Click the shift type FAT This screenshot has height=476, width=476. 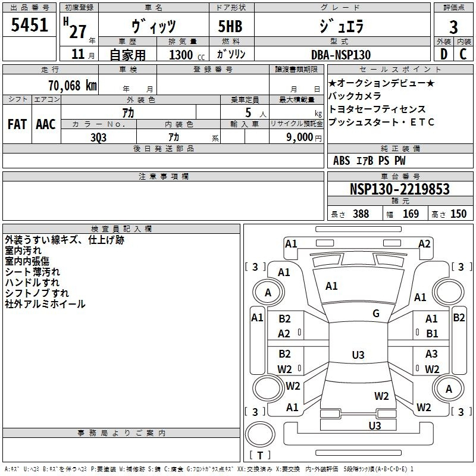click(x=17, y=124)
